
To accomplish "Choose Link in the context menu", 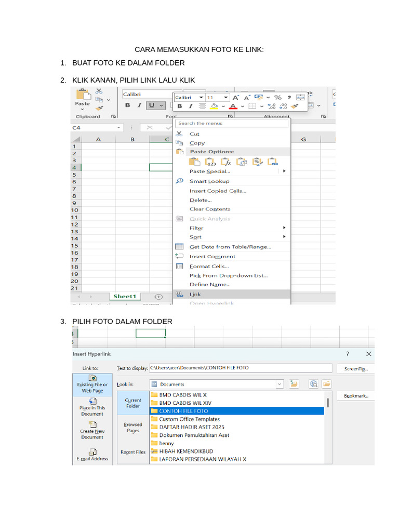I will click(x=232, y=294).
